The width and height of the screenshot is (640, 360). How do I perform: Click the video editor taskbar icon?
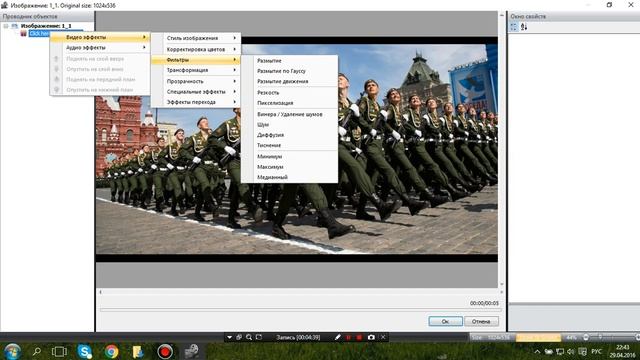coord(192,351)
